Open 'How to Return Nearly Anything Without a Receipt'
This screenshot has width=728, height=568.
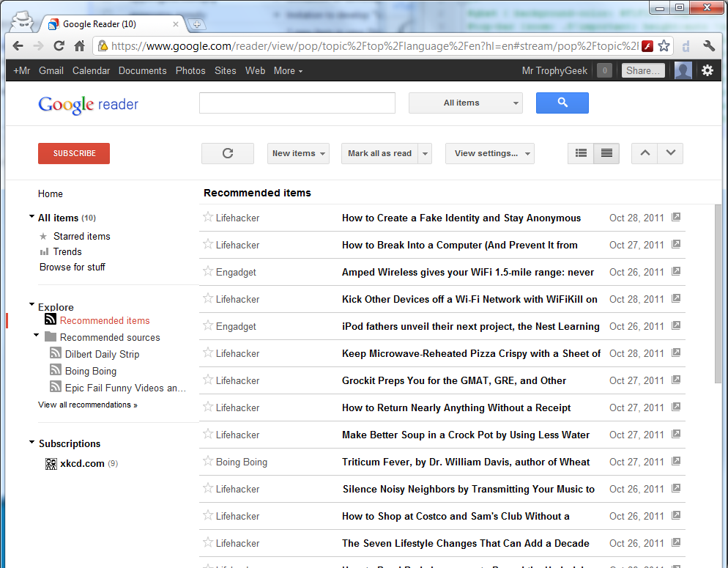pyautogui.click(x=456, y=407)
